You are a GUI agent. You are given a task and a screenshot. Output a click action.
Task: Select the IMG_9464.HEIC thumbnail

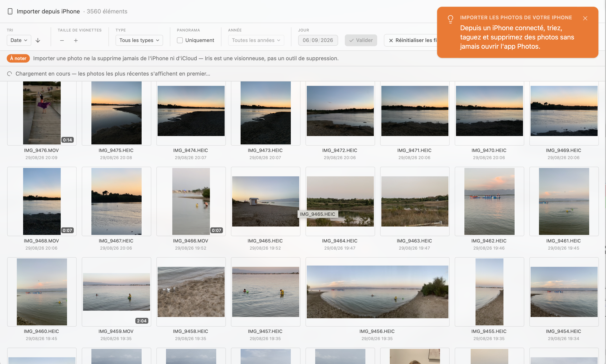point(340,201)
